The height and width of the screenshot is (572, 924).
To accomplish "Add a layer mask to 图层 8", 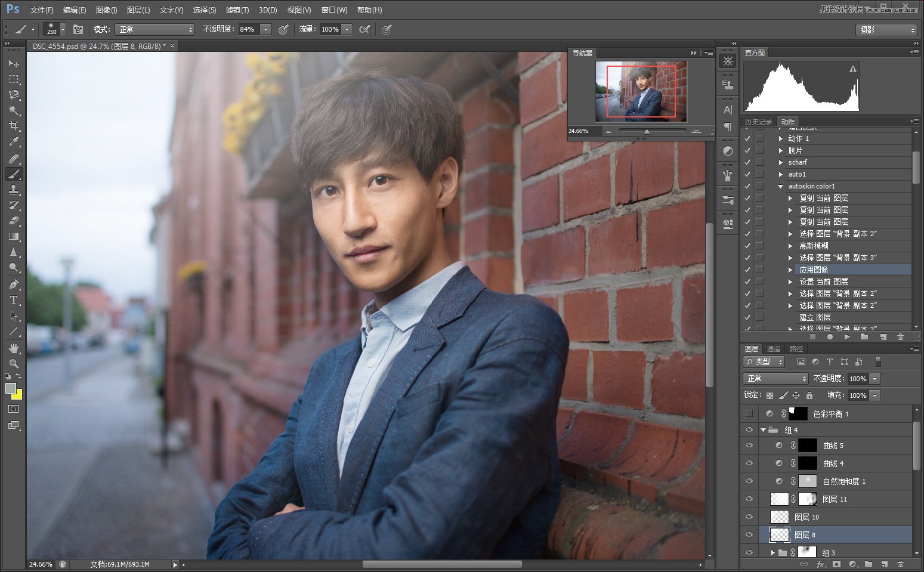I will pyautogui.click(x=837, y=564).
